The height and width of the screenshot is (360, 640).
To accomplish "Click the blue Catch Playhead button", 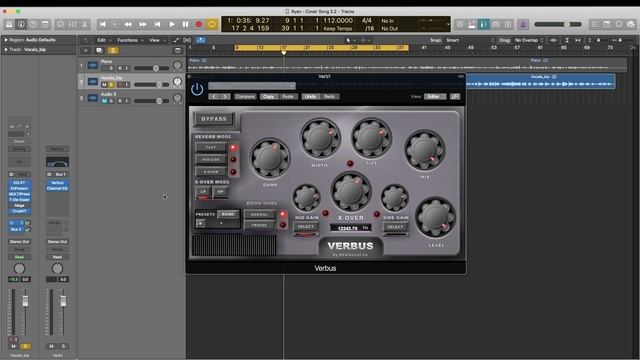I will [x=201, y=40].
